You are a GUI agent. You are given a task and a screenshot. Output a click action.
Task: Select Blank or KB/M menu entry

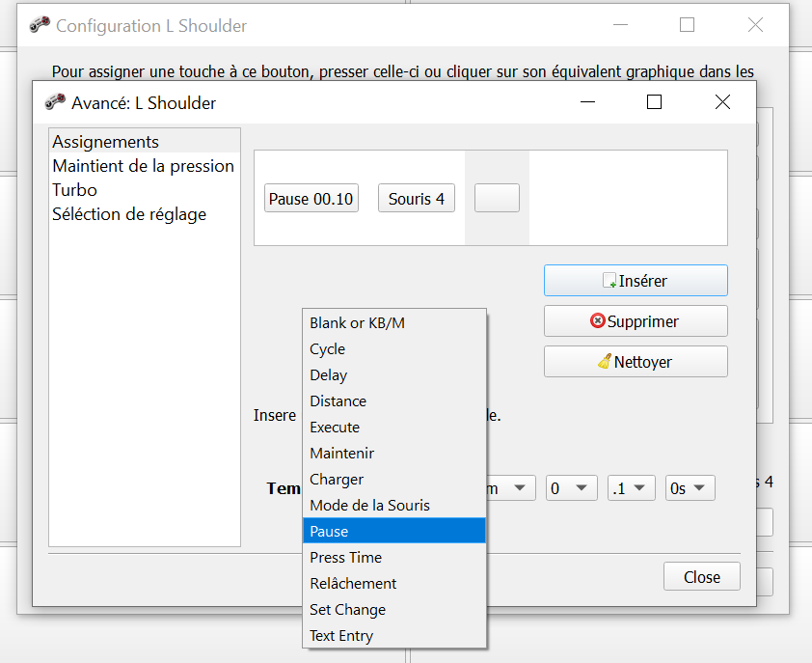(x=357, y=323)
